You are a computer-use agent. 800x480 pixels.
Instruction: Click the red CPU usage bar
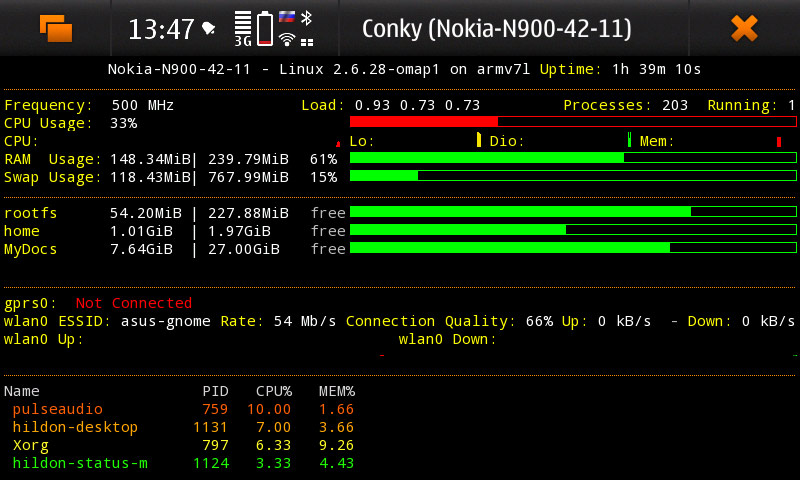573,121
